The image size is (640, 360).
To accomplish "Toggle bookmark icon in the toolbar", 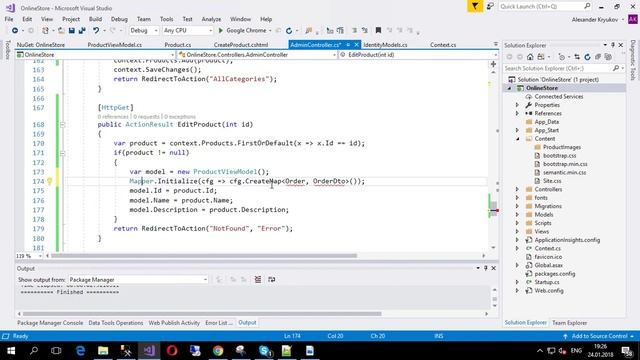I will pyautogui.click(x=378, y=31).
